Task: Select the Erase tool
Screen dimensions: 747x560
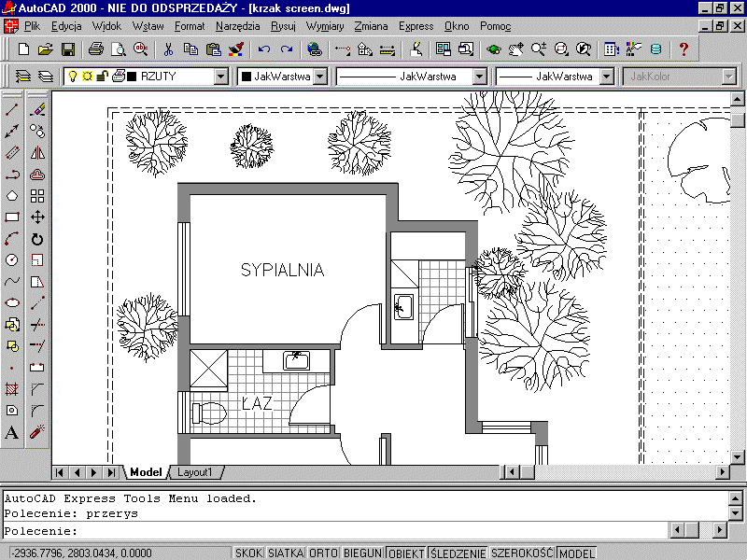Action: (37, 109)
